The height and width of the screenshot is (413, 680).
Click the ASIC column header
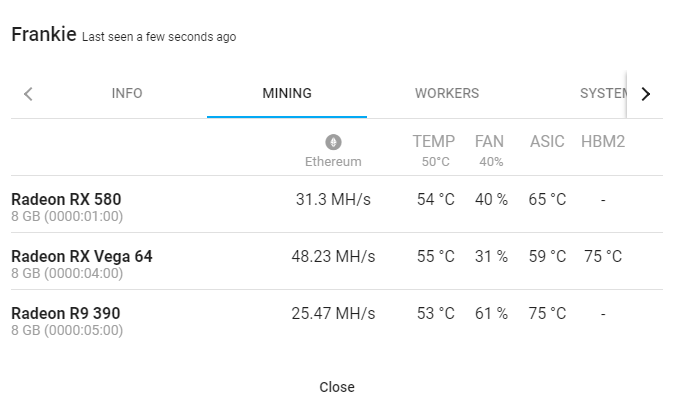547,141
